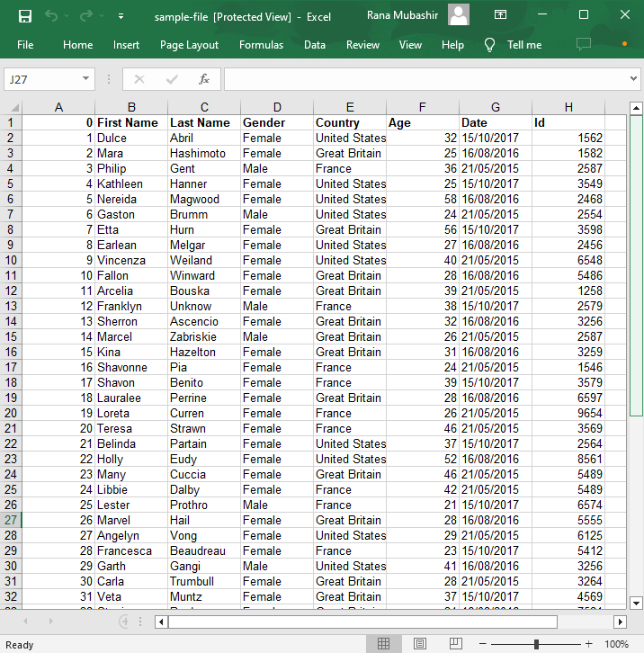Open Ribbon Display Options icon
Screen dimensions: 644x653
coord(504,15)
